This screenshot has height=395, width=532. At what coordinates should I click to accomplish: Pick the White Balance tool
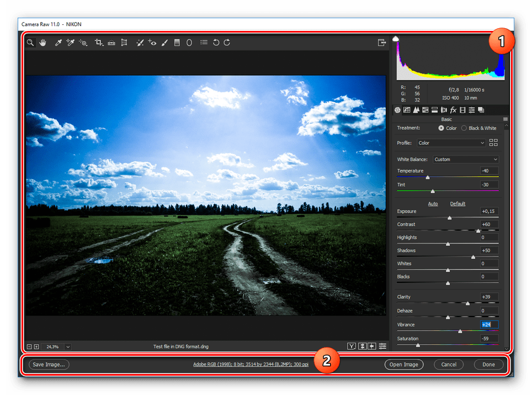58,43
